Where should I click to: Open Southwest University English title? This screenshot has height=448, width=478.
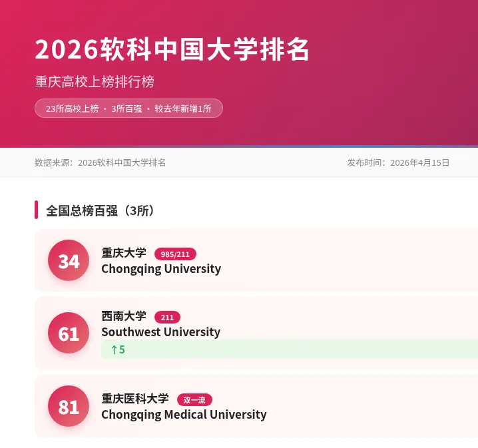(161, 332)
